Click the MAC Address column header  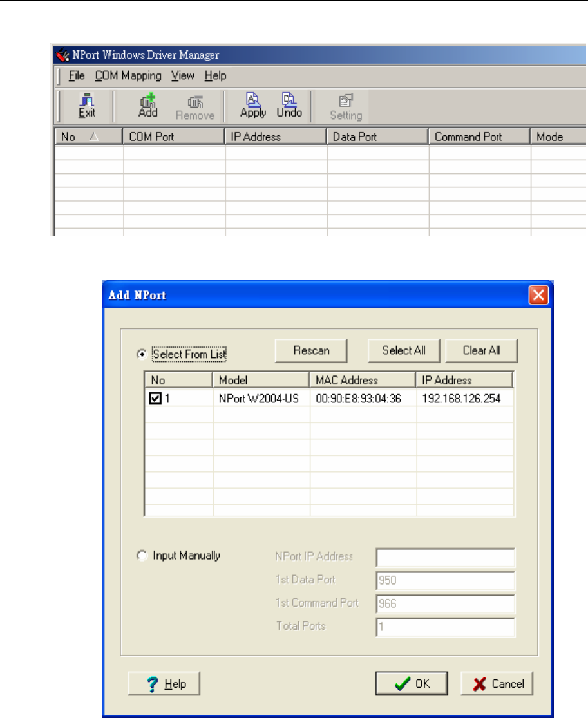point(363,380)
